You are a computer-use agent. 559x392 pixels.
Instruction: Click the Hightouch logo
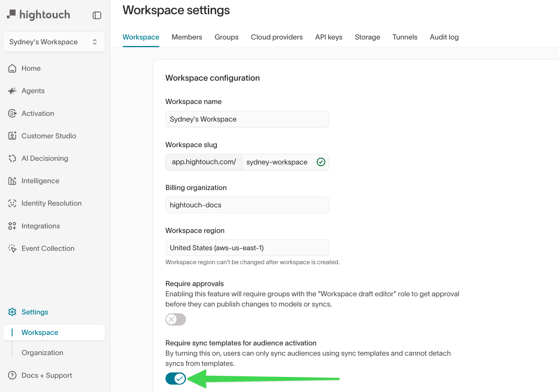click(x=39, y=14)
